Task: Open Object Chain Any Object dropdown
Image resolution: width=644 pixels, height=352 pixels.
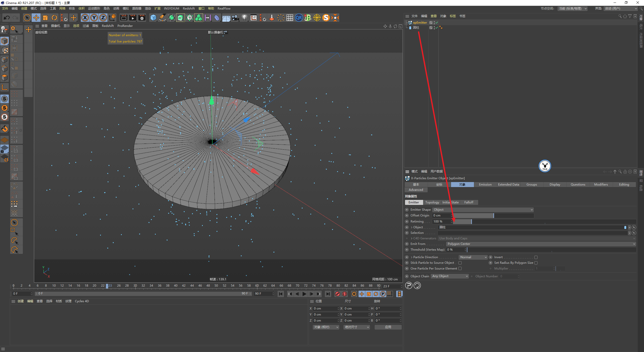Action: (x=450, y=276)
